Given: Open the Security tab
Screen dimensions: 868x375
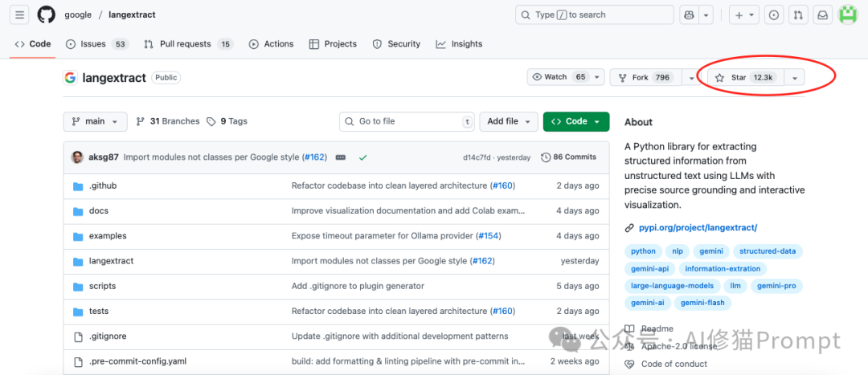Looking at the screenshot, I should pos(396,43).
